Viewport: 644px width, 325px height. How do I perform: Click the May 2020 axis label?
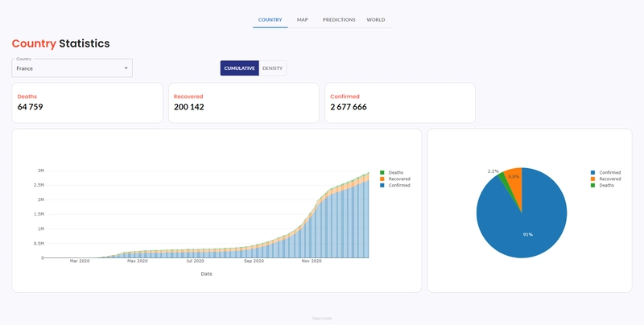tap(137, 261)
